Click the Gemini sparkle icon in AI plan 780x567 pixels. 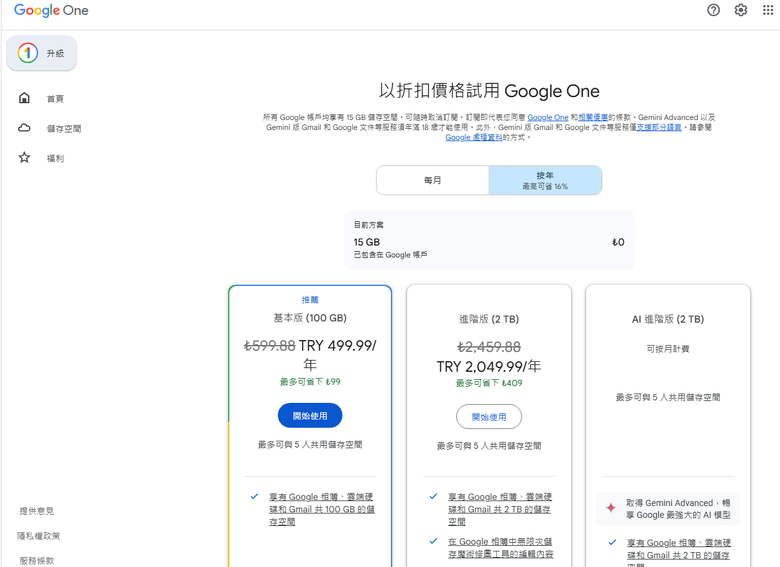[611, 508]
